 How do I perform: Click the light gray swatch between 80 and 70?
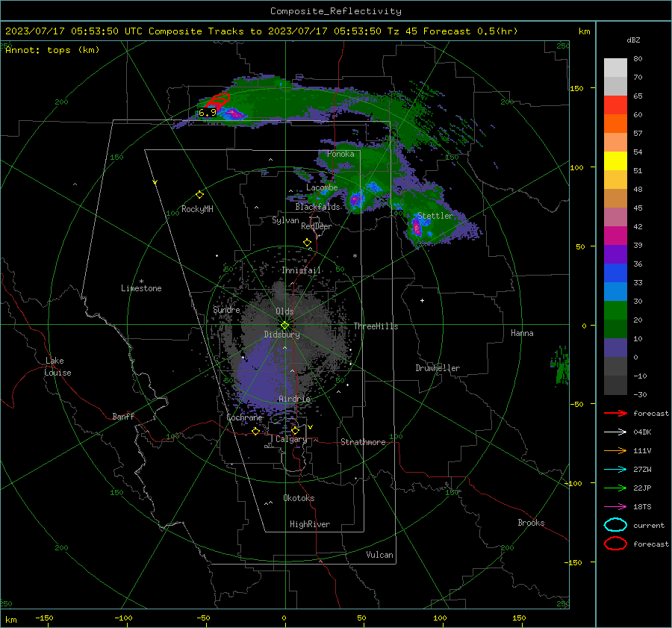pyautogui.click(x=615, y=68)
